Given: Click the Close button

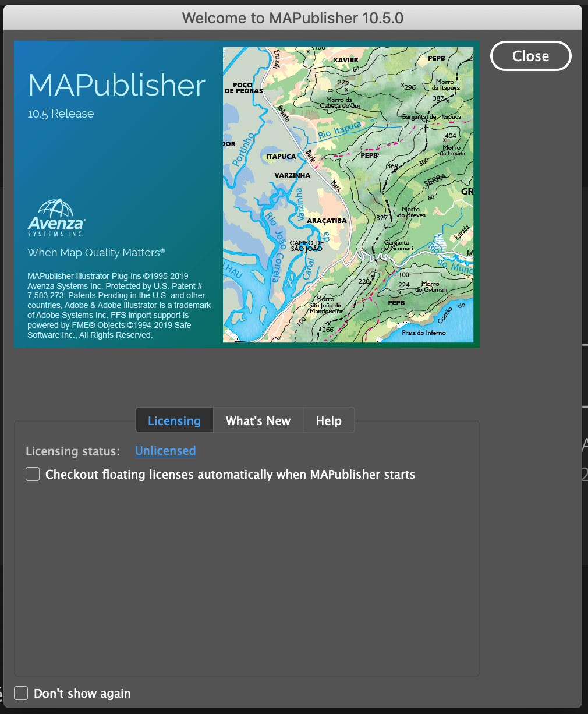Looking at the screenshot, I should pos(530,56).
